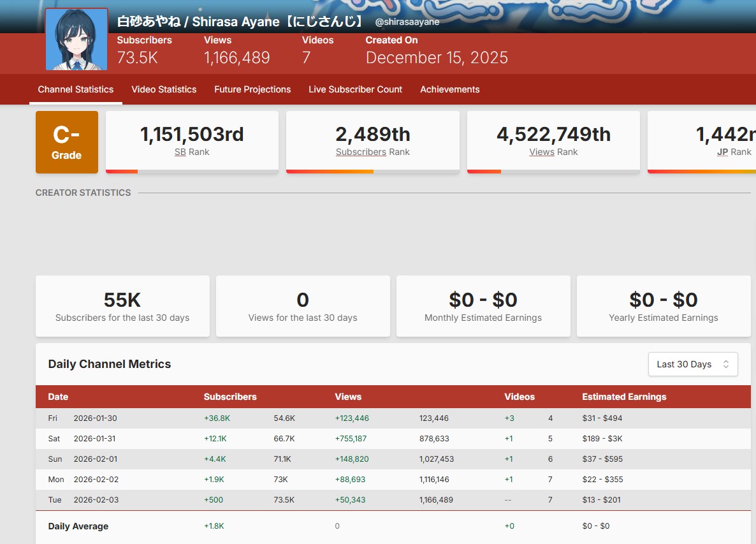
Task: Click the +755,187 views gain
Action: (351, 438)
